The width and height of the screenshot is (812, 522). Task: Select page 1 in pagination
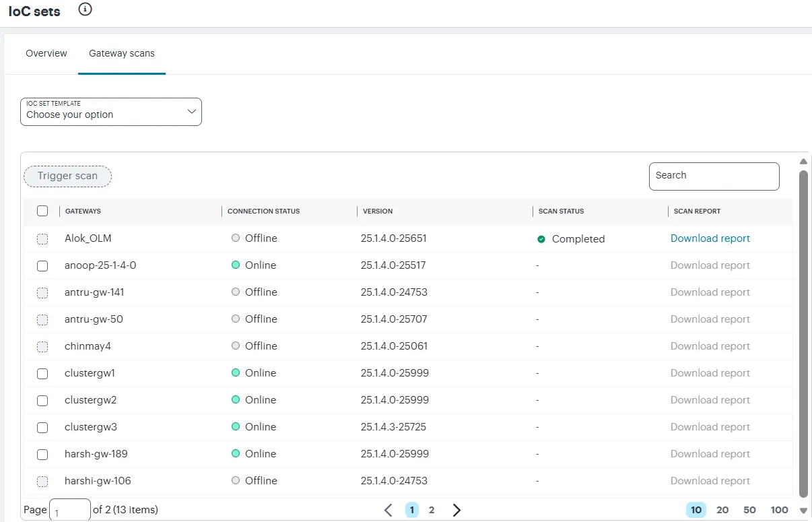(412, 510)
